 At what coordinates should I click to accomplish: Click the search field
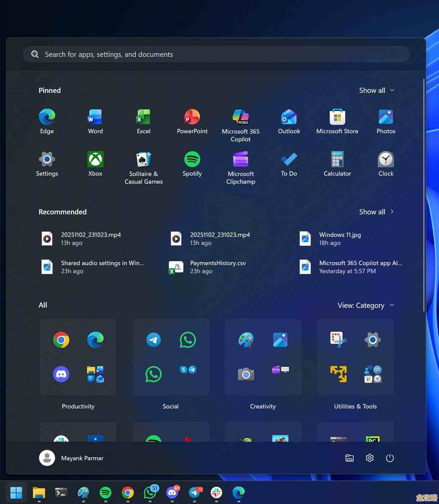coord(215,54)
